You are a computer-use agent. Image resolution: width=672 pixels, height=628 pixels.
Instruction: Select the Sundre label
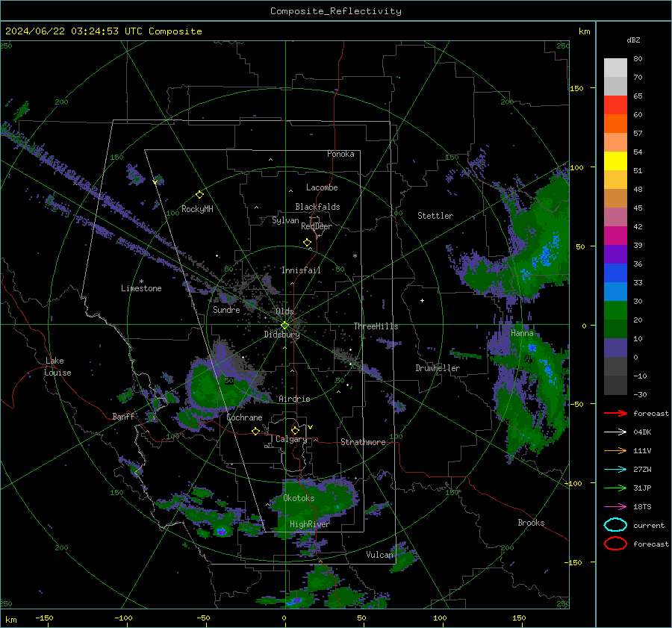pos(226,309)
